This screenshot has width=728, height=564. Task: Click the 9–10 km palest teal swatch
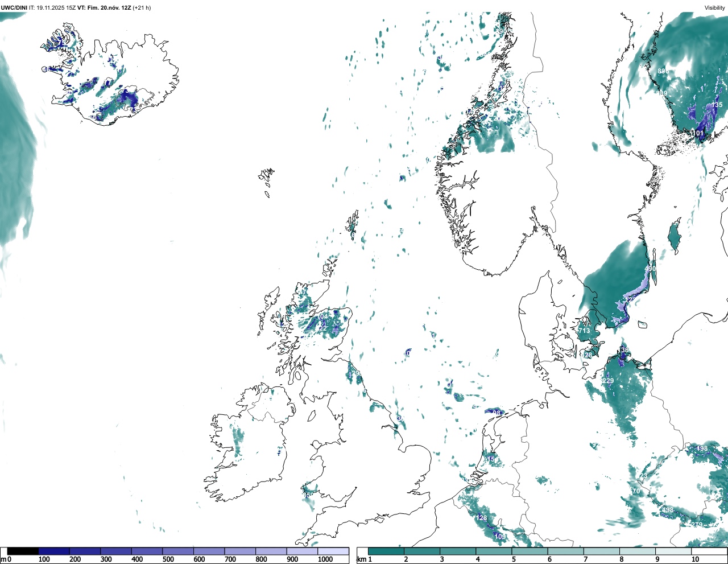673,551
